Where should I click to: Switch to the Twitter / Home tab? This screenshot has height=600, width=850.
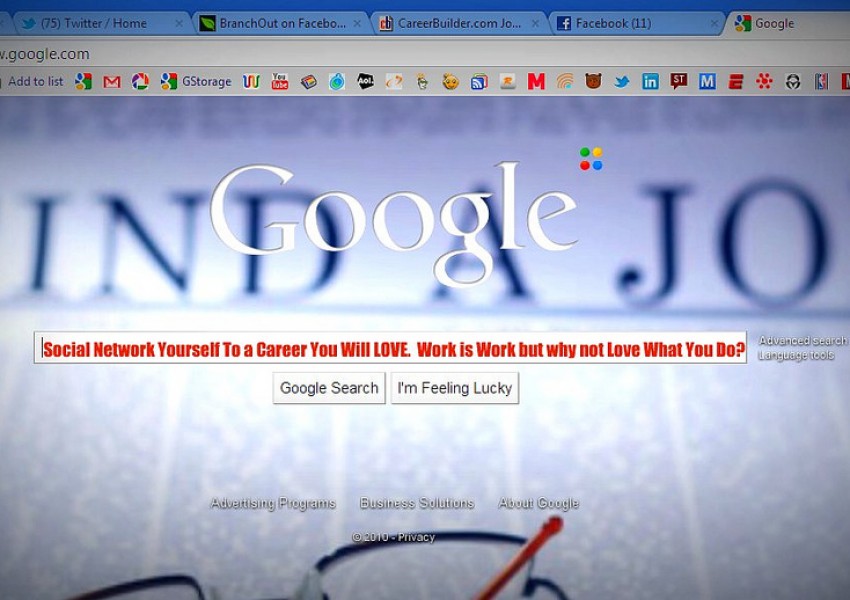pyautogui.click(x=93, y=23)
